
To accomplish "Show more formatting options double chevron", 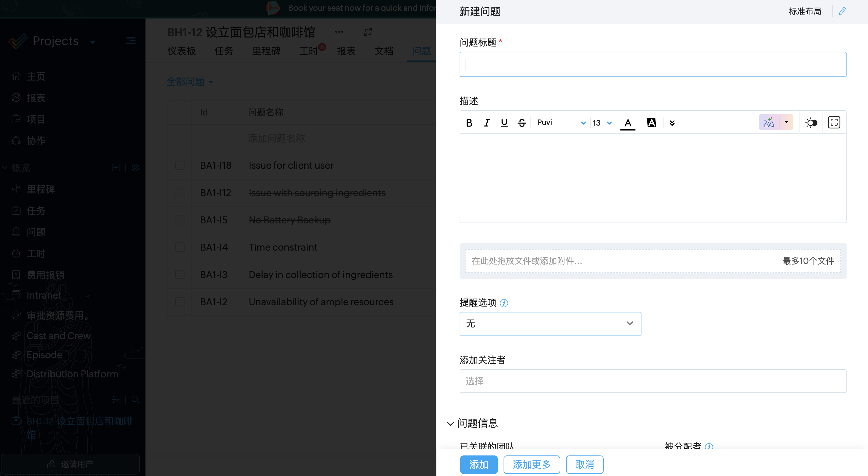I will pos(672,123).
